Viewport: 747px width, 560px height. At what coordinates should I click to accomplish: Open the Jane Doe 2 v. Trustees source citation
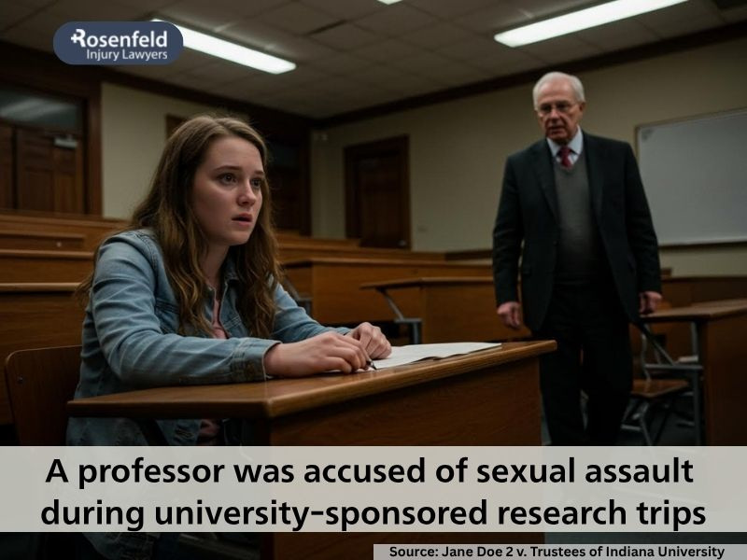point(557,552)
